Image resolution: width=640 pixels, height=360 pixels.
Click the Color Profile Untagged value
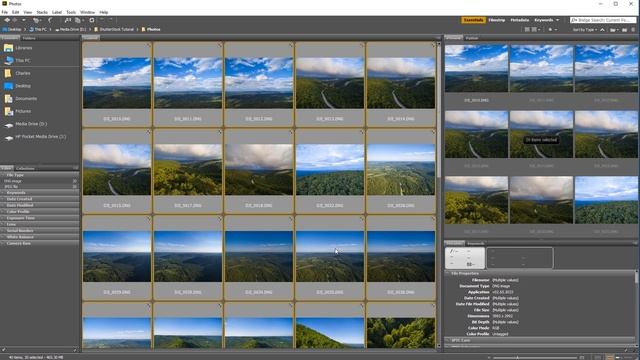[500, 334]
